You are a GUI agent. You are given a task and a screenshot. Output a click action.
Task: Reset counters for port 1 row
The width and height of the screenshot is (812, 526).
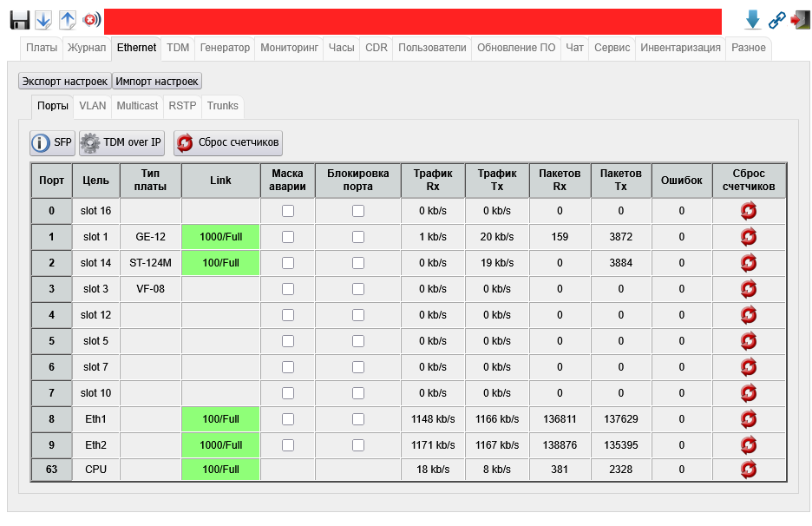point(749,237)
